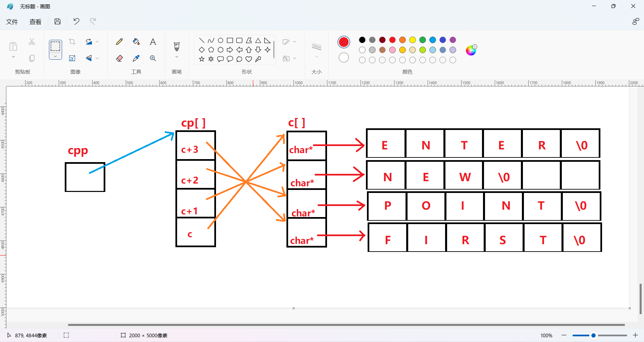The width and height of the screenshot is (644, 342).
Task: Pick the oval shape
Action: (x=220, y=41)
